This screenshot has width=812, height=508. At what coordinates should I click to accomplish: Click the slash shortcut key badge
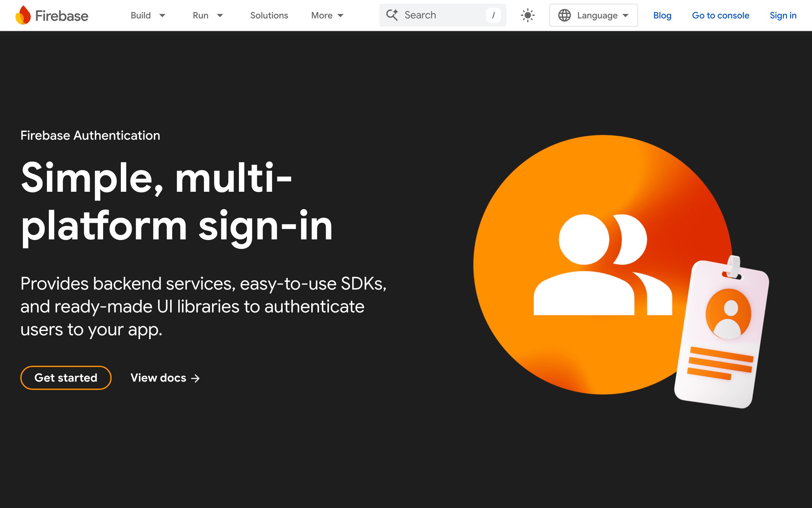pos(493,15)
